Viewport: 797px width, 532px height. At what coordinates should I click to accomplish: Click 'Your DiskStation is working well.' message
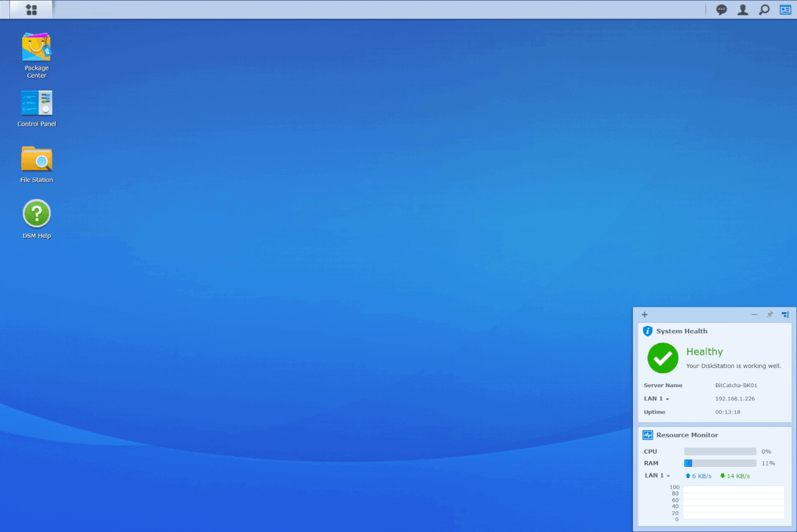click(x=733, y=366)
